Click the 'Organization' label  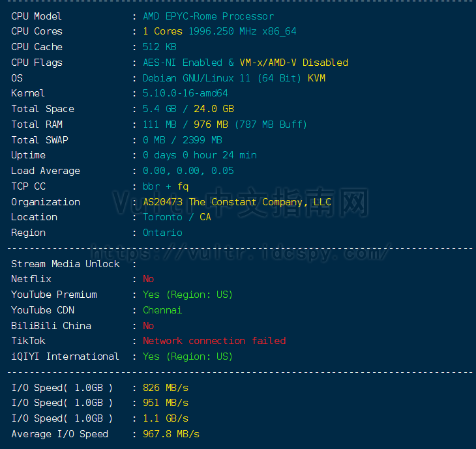coord(46,202)
